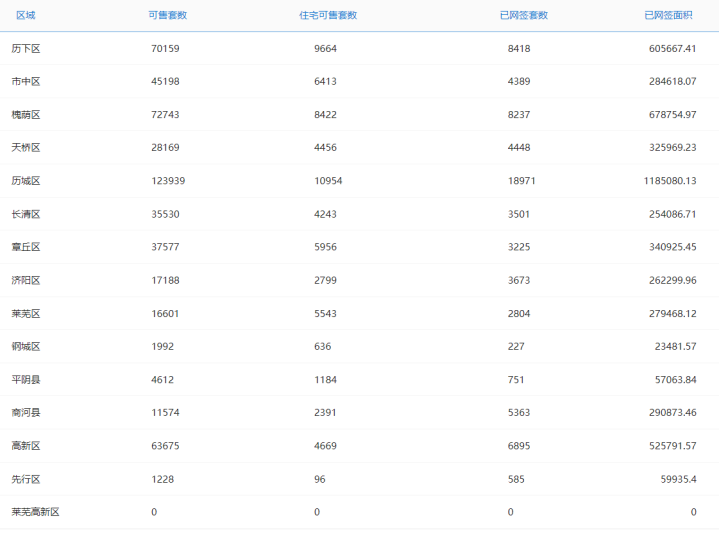719x534 pixels.
Task: Click signed area 340925.45 for 章丘区
Action: tap(673, 247)
